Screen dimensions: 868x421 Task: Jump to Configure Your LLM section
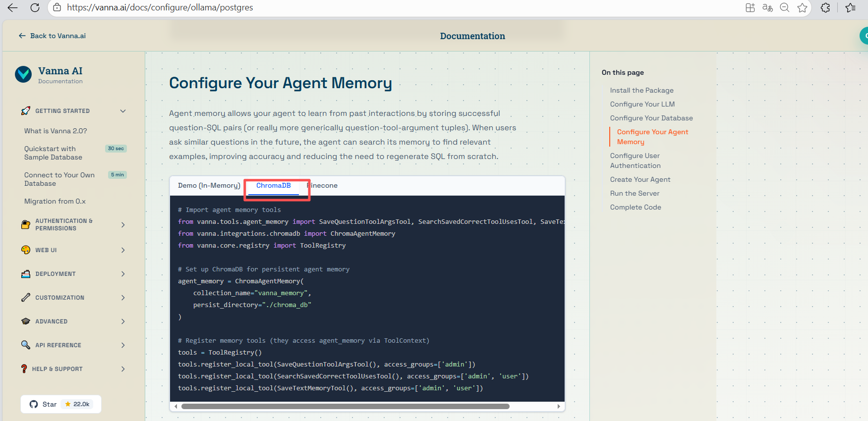642,104
